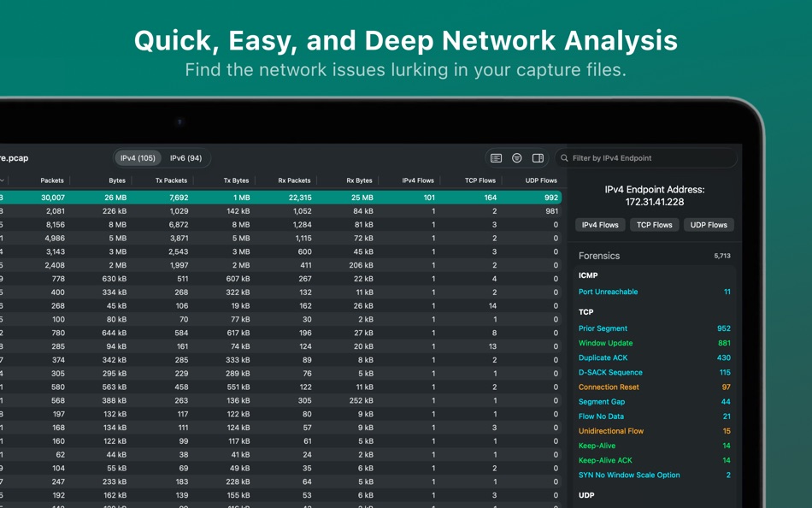Select SYN No Window Scale Option entry
The height and width of the screenshot is (508, 812).
[x=655, y=476]
